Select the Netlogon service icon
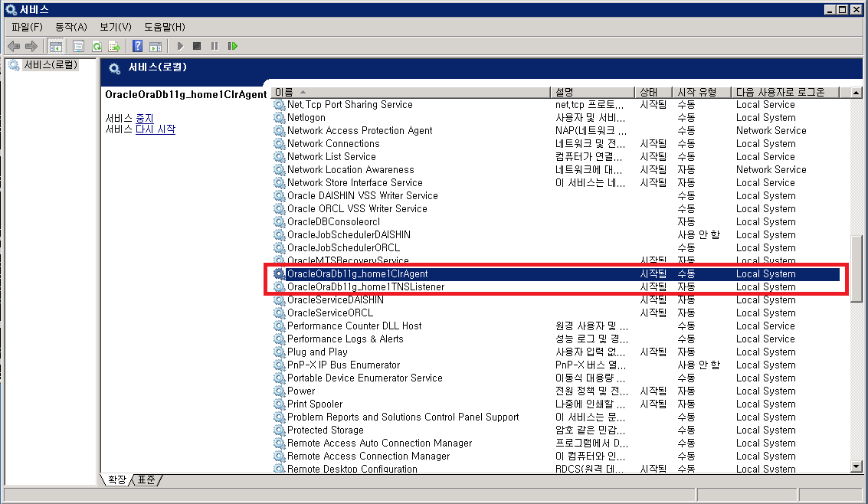The height and width of the screenshot is (504, 868). pyautogui.click(x=279, y=117)
